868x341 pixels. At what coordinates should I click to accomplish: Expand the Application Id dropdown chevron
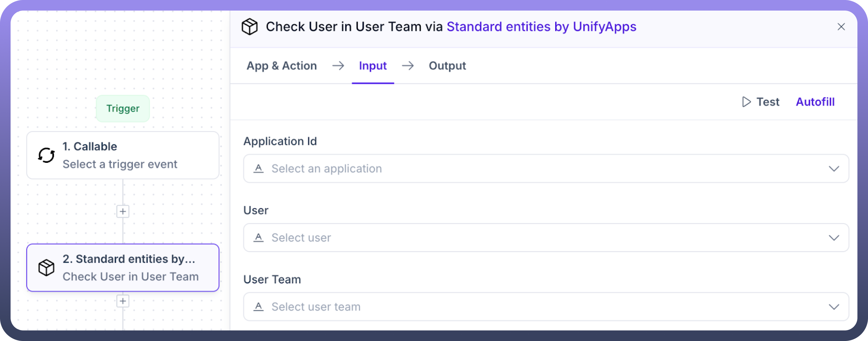coord(834,169)
